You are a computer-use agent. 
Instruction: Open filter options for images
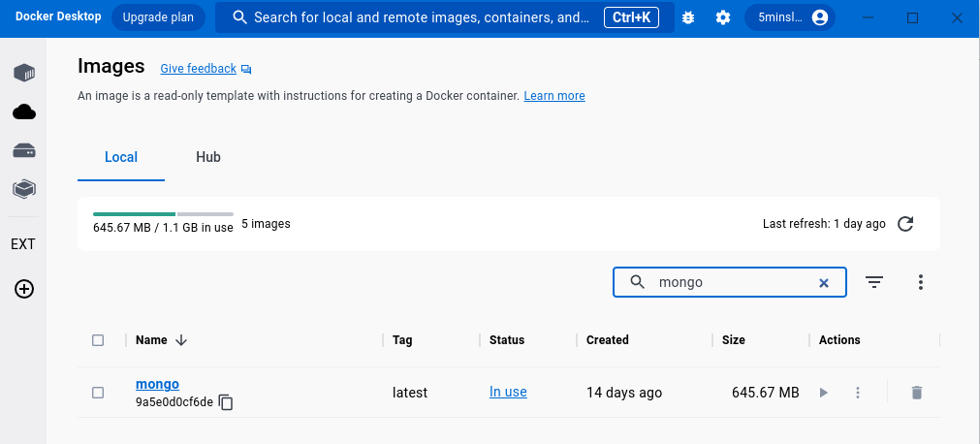(x=874, y=282)
